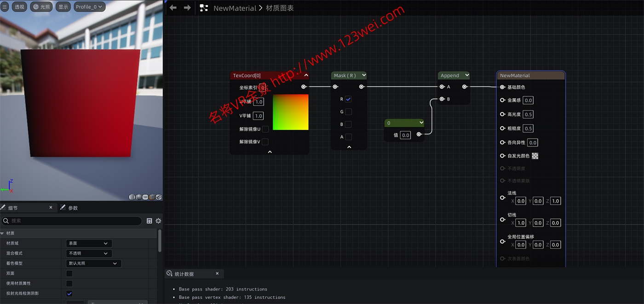The width and height of the screenshot is (644, 304).
Task: Click the 透视 viewport button
Action: pyautogui.click(x=19, y=6)
